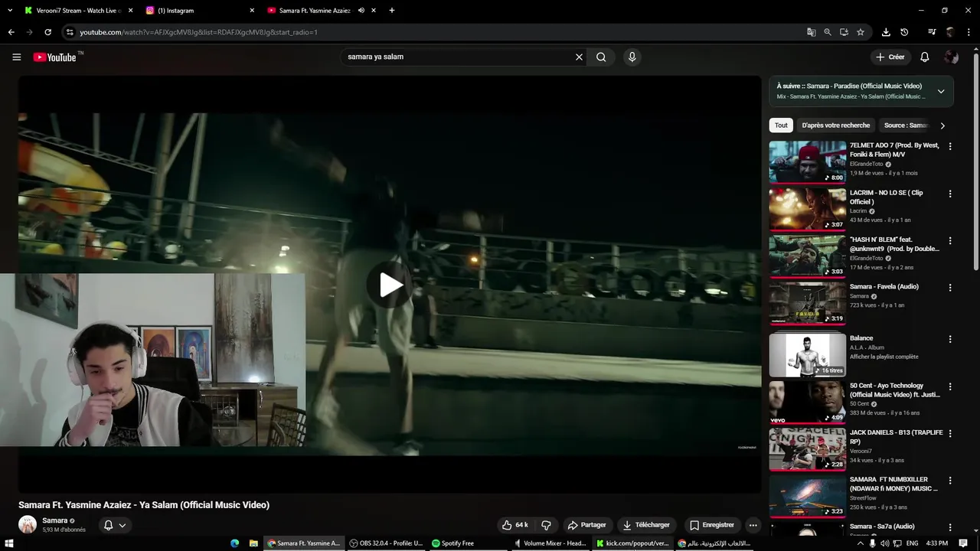The width and height of the screenshot is (980, 551).
Task: Open Afficher la playlist complète link
Action: 884,357
